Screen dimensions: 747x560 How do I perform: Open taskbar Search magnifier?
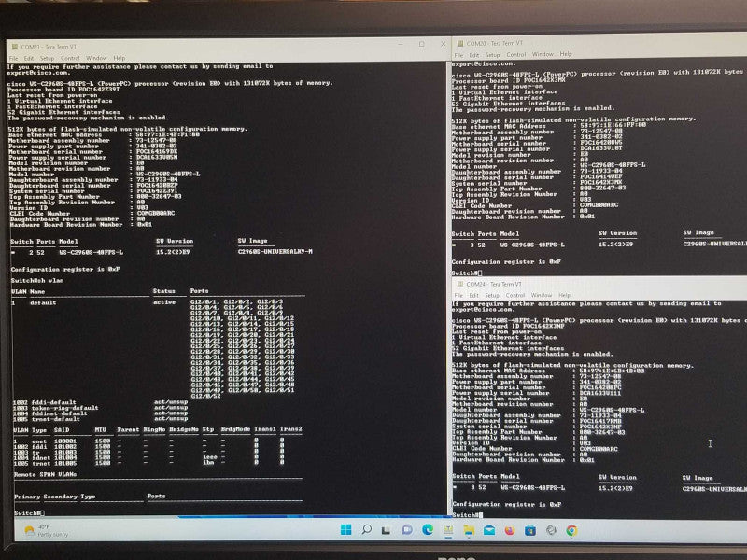click(366, 529)
